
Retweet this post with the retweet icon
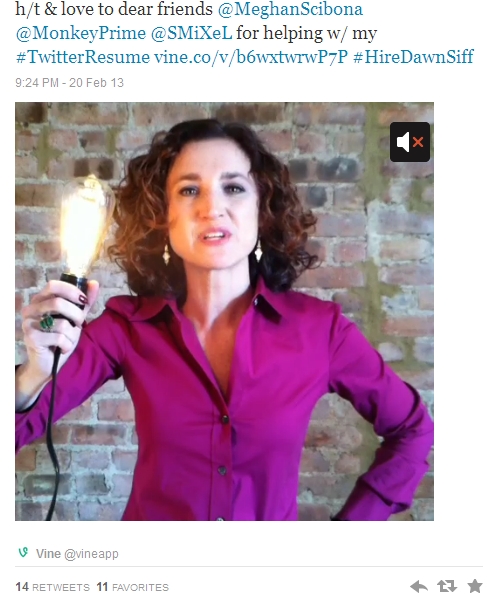(x=447, y=586)
